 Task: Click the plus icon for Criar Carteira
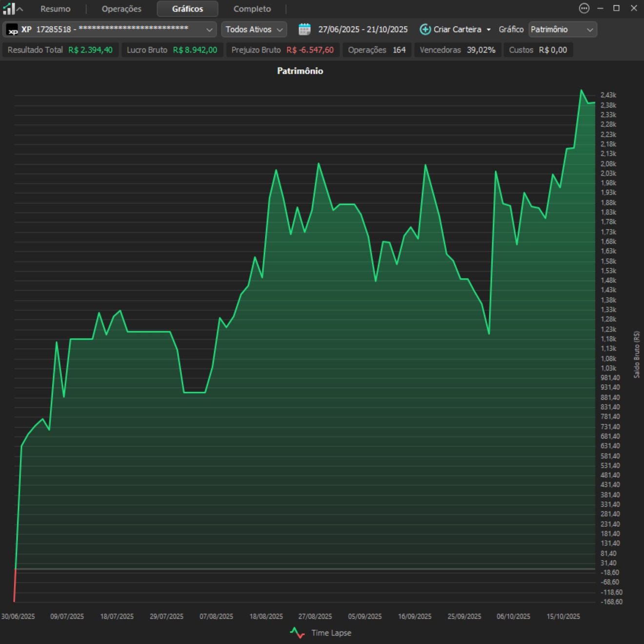coord(425,29)
